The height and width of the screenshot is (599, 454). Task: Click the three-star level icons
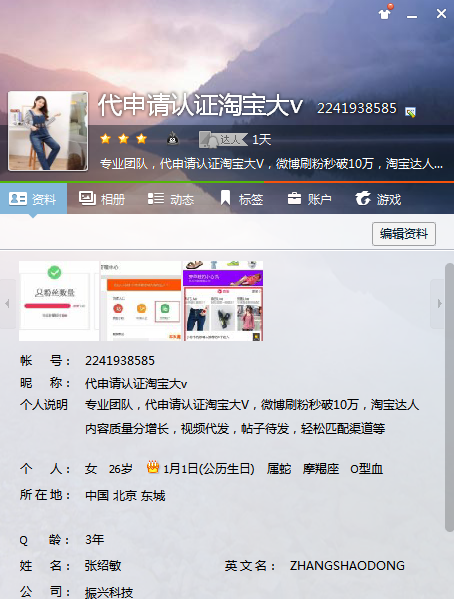pyautogui.click(x=123, y=138)
